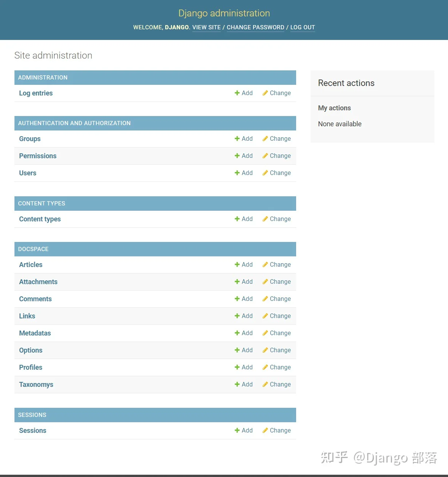Screen dimensions: 448x477
Task: Click the None available text
Action: pos(340,124)
